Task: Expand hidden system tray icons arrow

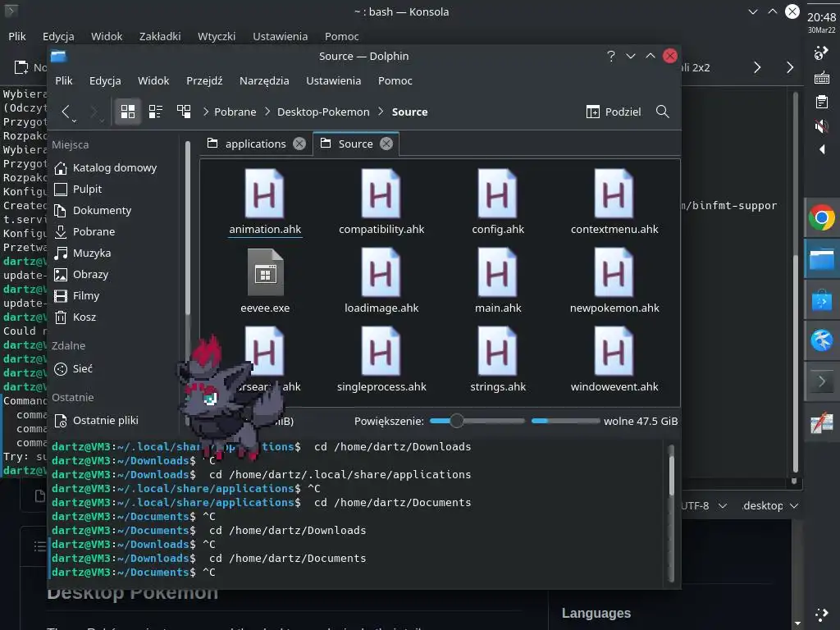Action: [x=822, y=149]
